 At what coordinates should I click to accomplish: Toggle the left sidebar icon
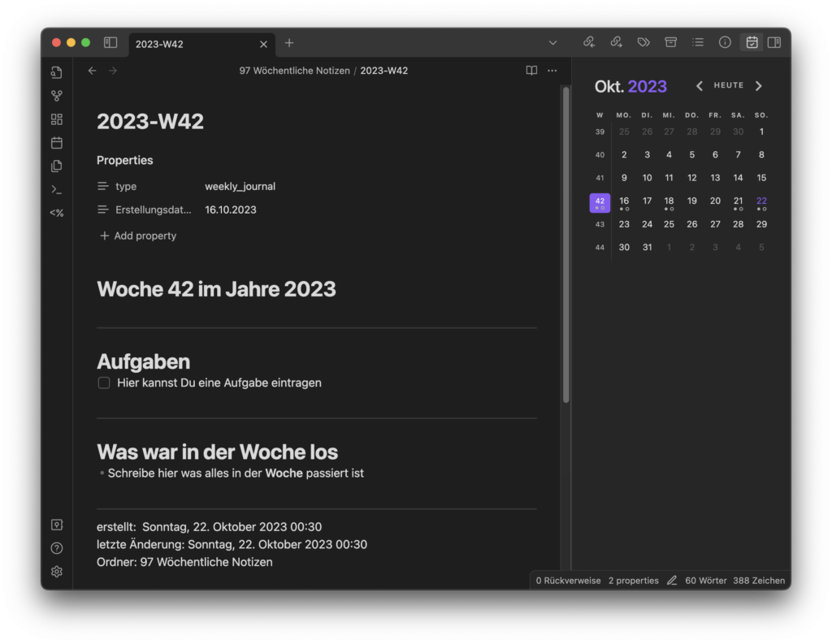coord(110,42)
